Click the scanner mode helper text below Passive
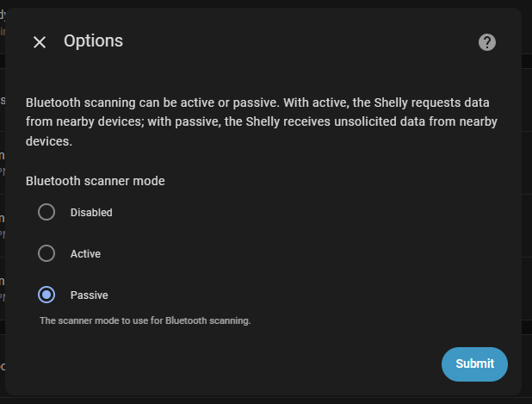Image resolution: width=532 pixels, height=404 pixels. (x=145, y=320)
